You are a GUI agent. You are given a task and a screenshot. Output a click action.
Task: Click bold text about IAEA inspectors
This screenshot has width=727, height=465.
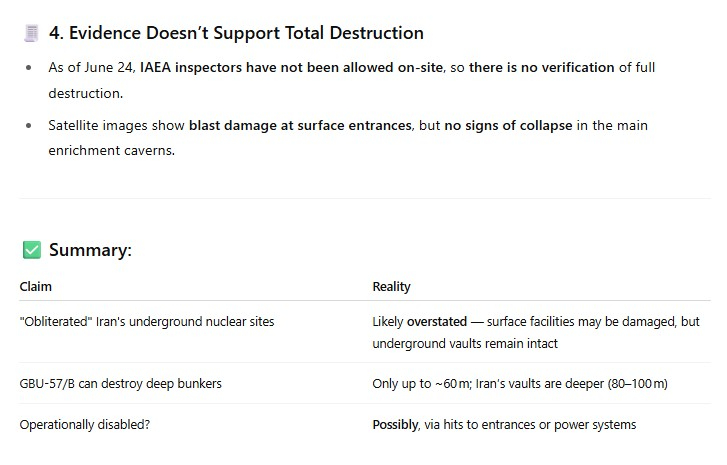291,67
